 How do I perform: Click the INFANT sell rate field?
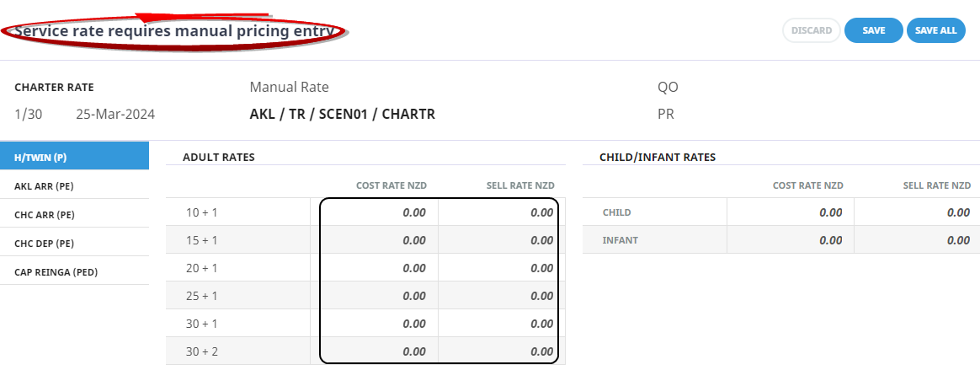pos(917,240)
